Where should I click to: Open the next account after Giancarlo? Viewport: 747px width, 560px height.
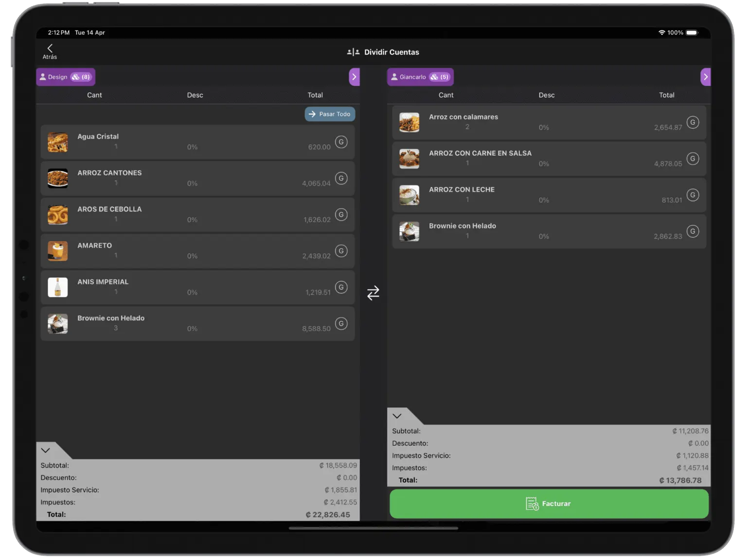pyautogui.click(x=706, y=77)
